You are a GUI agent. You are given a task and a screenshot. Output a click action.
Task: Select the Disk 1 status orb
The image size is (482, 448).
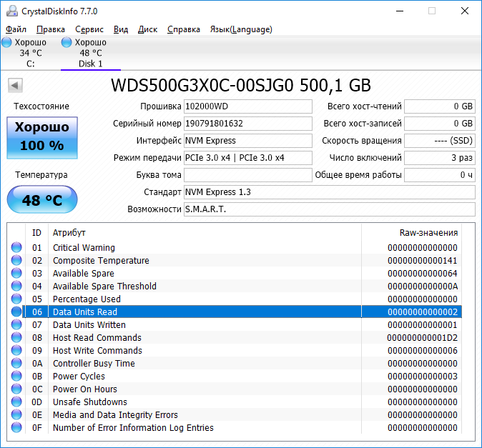tap(67, 43)
